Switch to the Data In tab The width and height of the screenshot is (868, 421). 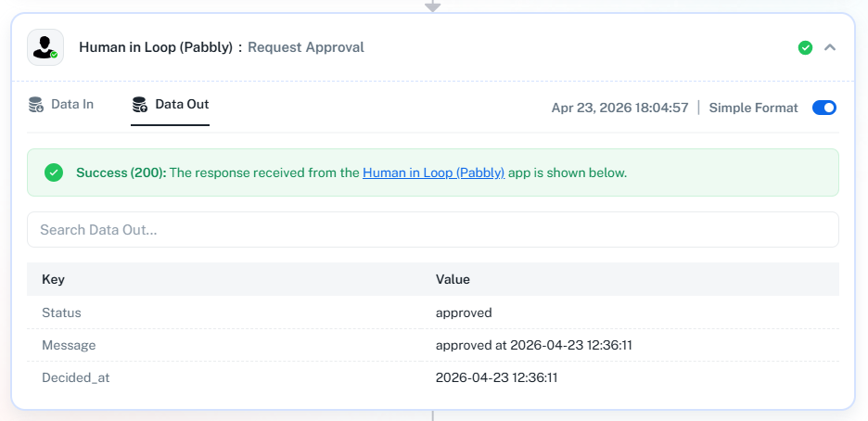point(71,105)
